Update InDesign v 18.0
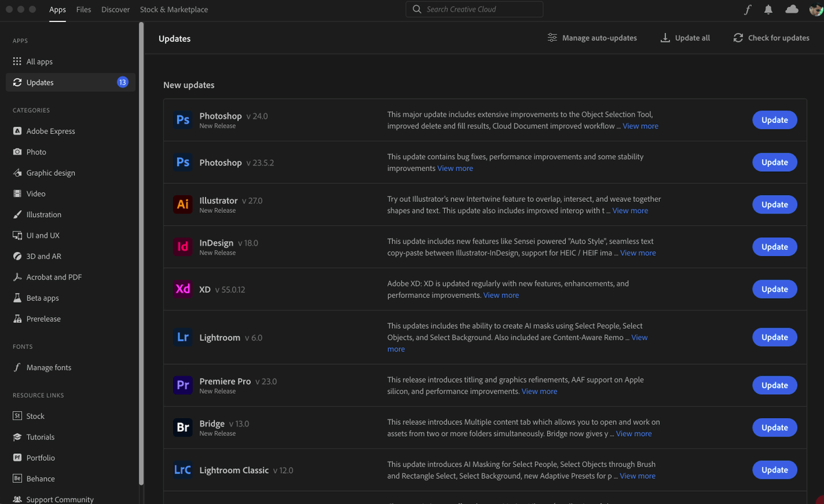824x504 pixels. click(775, 247)
